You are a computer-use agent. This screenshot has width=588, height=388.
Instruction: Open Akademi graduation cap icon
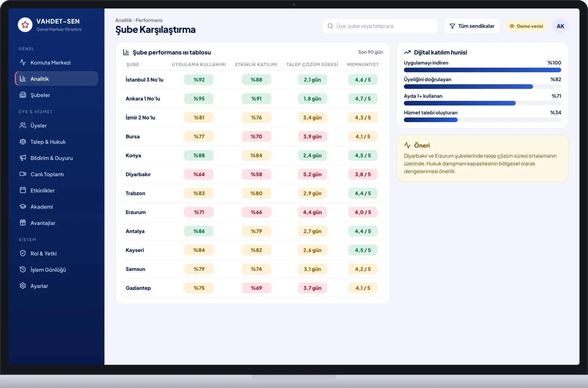pos(23,206)
